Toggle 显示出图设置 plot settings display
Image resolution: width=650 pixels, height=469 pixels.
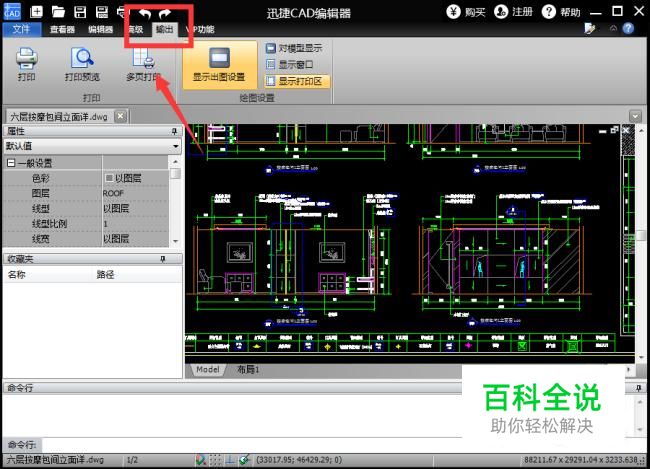(219, 64)
